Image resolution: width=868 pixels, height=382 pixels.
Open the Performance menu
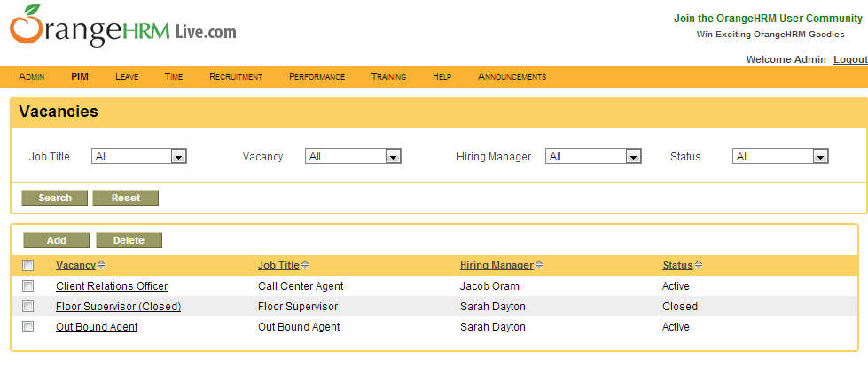coord(317,77)
